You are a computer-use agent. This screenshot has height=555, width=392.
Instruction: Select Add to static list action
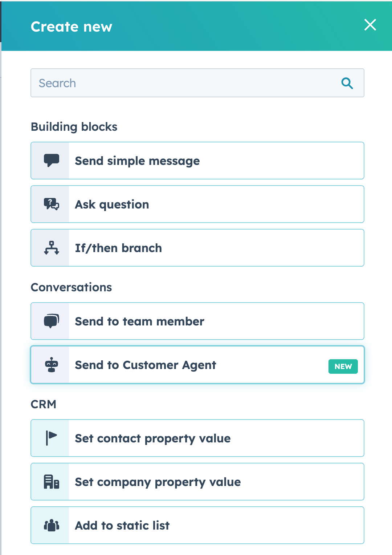[x=197, y=525]
